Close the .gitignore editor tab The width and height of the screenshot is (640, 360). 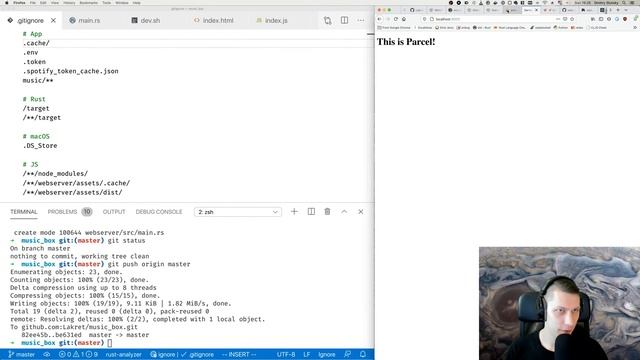pos(53,20)
